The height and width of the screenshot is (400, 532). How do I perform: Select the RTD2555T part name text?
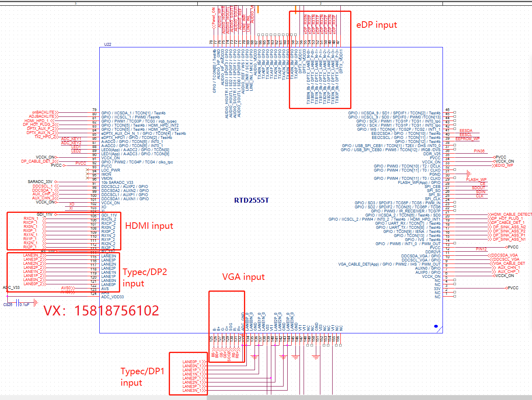pyautogui.click(x=251, y=200)
